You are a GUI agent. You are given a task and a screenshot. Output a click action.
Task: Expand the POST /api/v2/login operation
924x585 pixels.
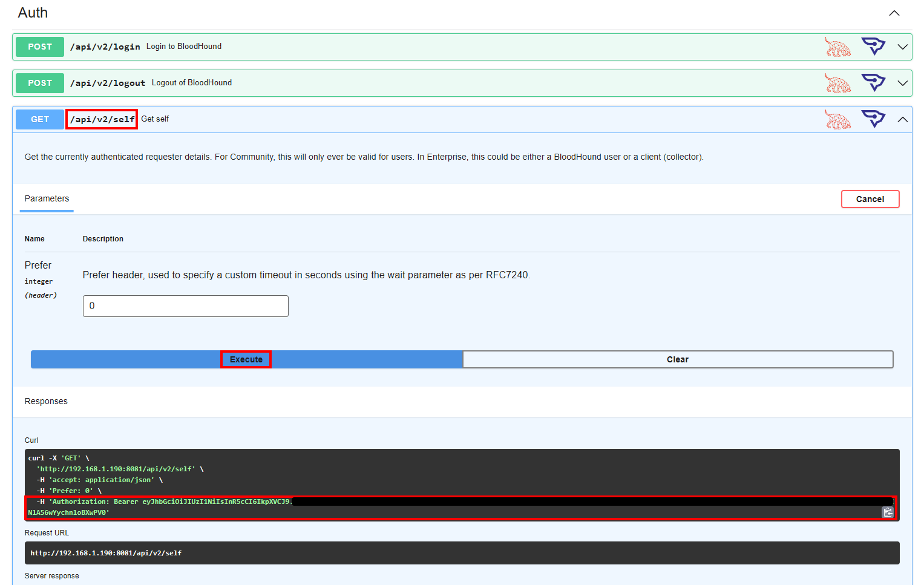(x=903, y=47)
